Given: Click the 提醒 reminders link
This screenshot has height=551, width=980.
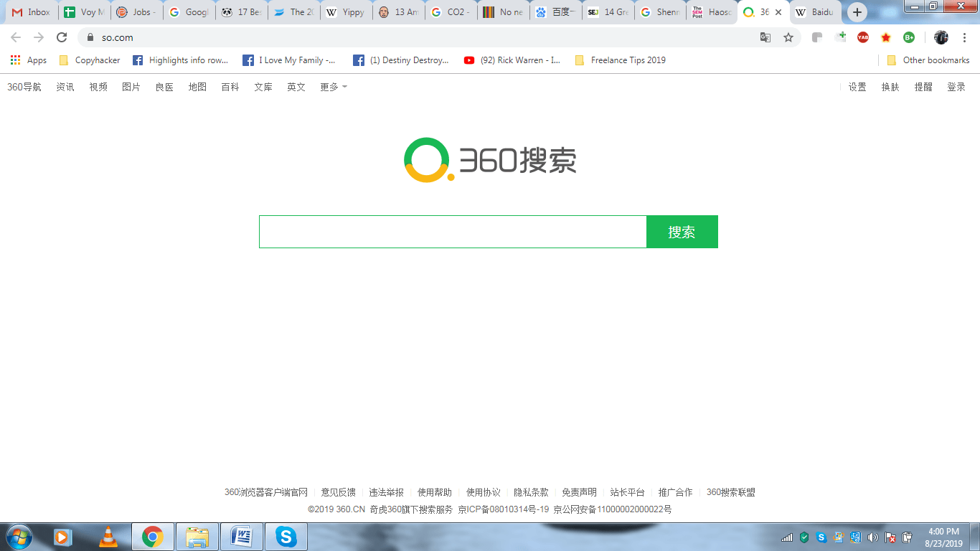Looking at the screenshot, I should click(923, 87).
